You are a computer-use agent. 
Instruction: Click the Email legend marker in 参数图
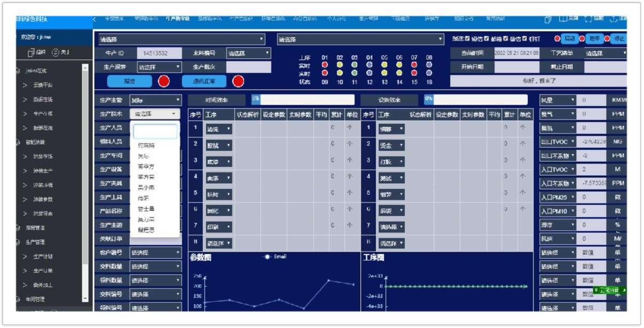click(x=267, y=257)
